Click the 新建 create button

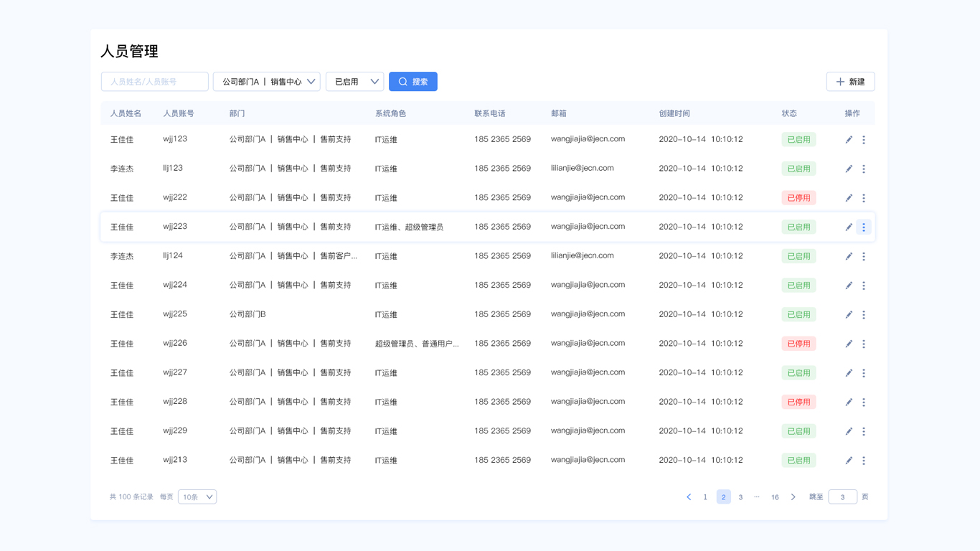(850, 82)
